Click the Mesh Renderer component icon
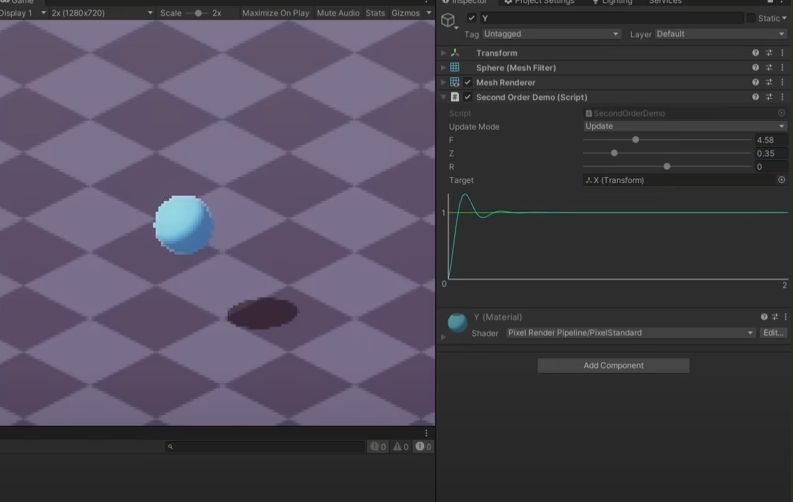The height and width of the screenshot is (502, 793). pyautogui.click(x=455, y=82)
